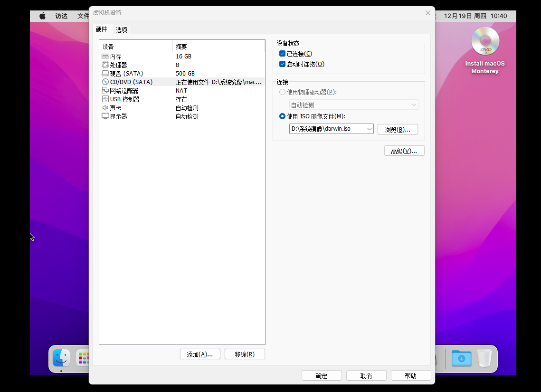Select the USB 控制器 icon
Viewport: 541px width, 392px height.
click(105, 99)
